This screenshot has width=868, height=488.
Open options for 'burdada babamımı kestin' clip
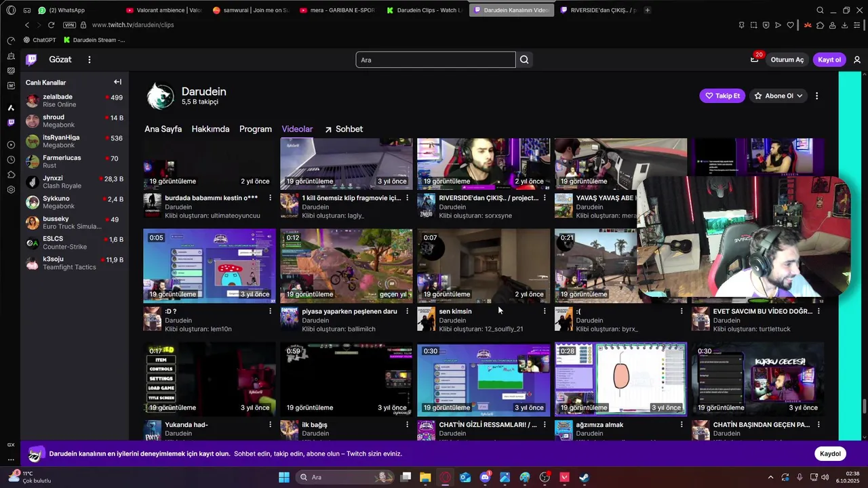click(x=270, y=198)
